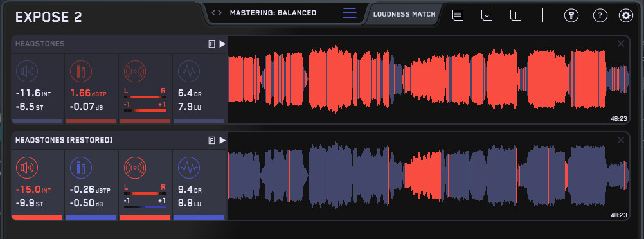Click the -15.0 INT loudness value
644x239 pixels.
[33, 190]
